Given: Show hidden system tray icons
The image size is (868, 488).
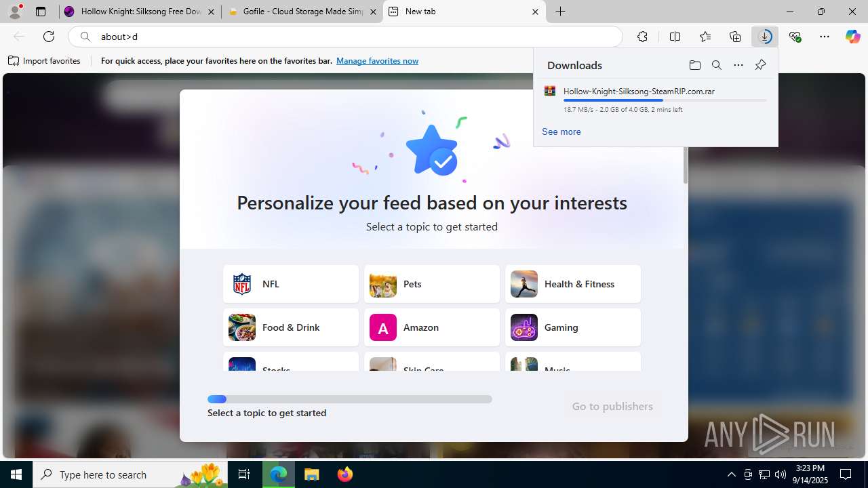Looking at the screenshot, I should [x=731, y=474].
